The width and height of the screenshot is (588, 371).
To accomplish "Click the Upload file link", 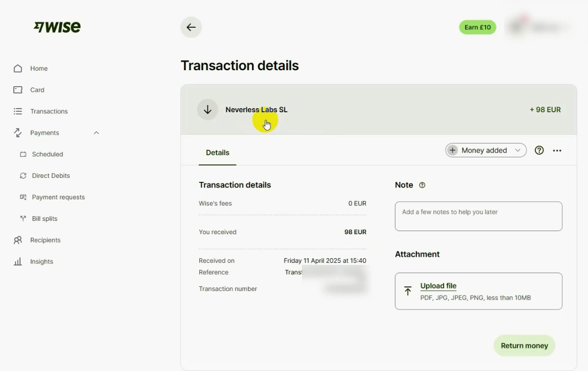I will click(x=438, y=286).
